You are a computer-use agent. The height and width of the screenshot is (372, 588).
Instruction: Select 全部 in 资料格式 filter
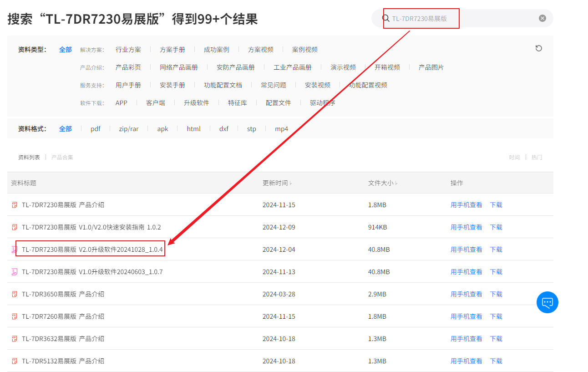click(x=66, y=129)
